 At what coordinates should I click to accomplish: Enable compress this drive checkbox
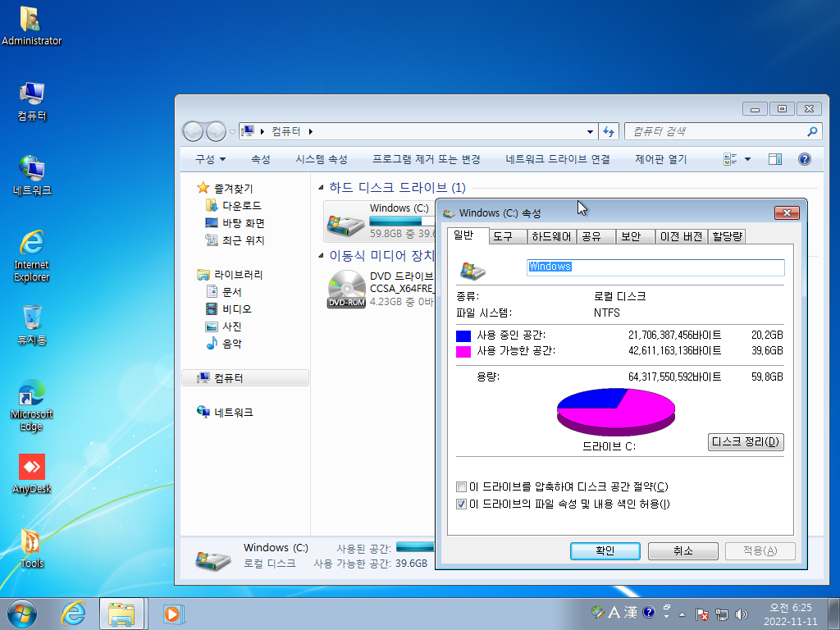[x=461, y=487]
